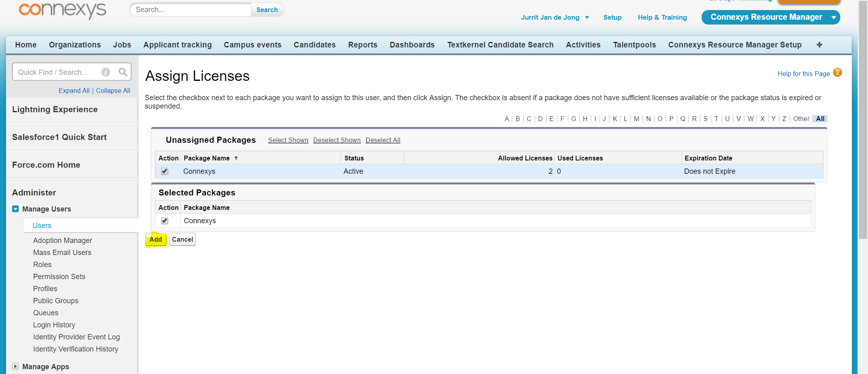Screen dimensions: 868x374
Task: Open Roles in the sidebar
Action: (x=42, y=265)
